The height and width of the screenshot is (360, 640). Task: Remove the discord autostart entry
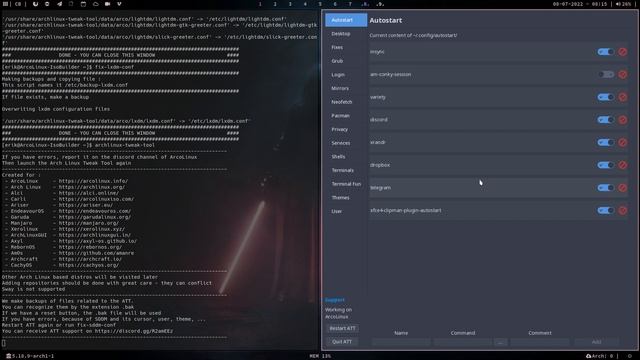(x=622, y=120)
